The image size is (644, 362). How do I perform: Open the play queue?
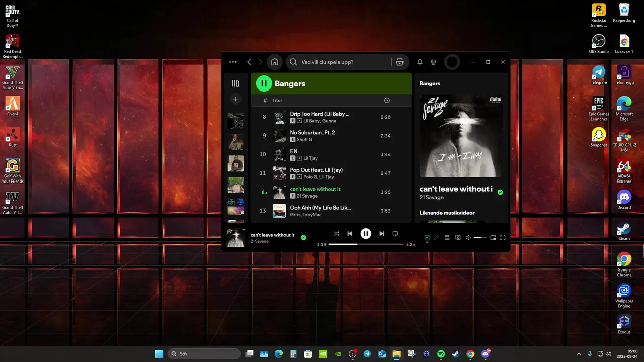coord(447,238)
